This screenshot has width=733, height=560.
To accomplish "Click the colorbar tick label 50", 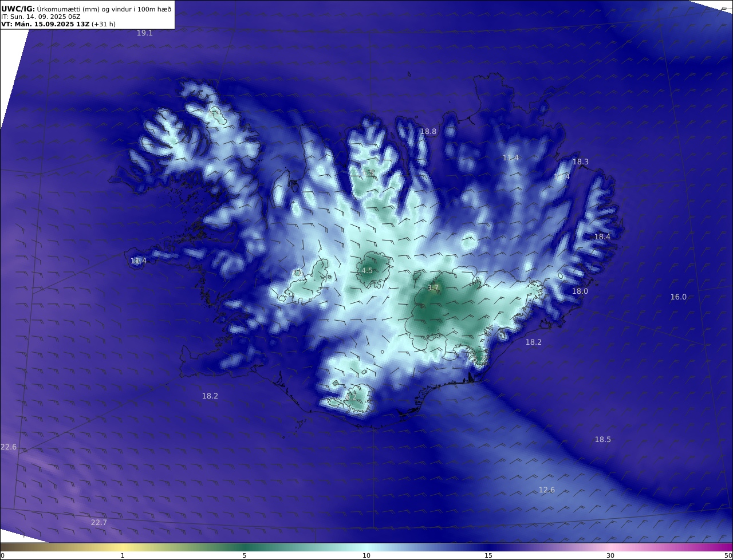I will [x=728, y=555].
